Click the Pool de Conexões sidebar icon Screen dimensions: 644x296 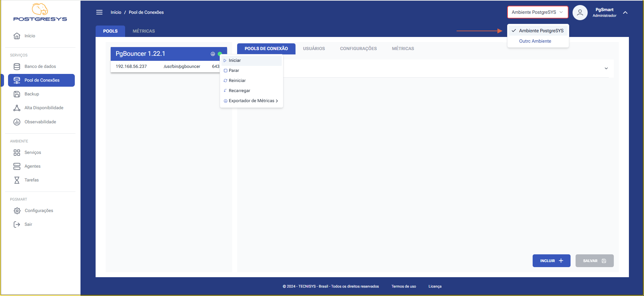pos(17,80)
